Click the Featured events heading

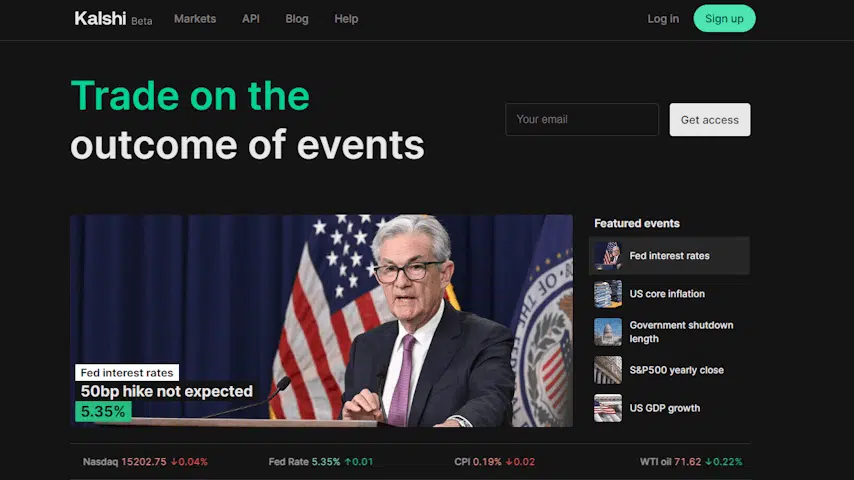637,223
